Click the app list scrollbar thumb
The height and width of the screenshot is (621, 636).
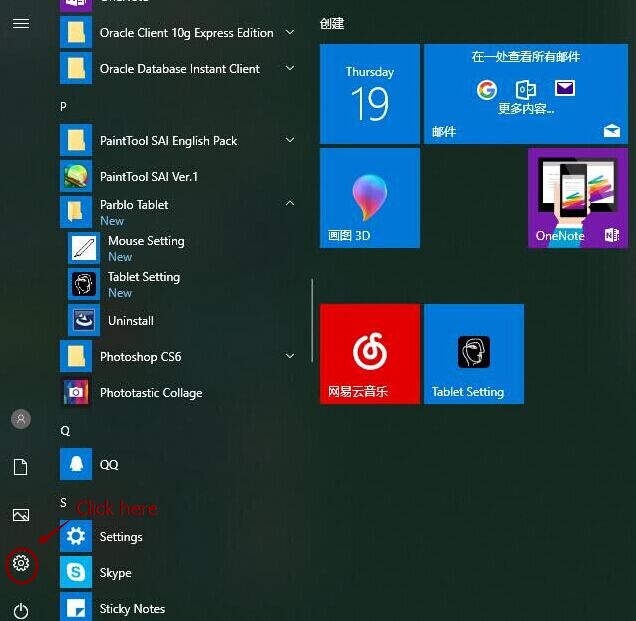[312, 320]
